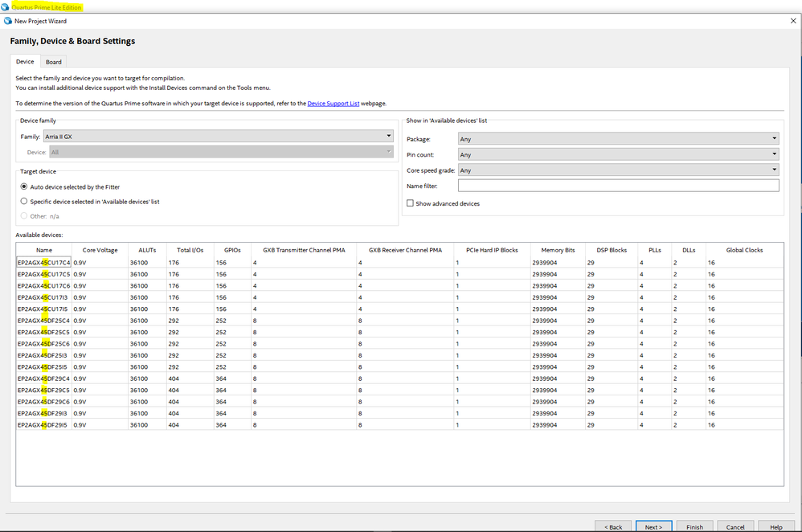802x532 pixels.
Task: Open the Core speed grade dropdown
Action: (618, 170)
